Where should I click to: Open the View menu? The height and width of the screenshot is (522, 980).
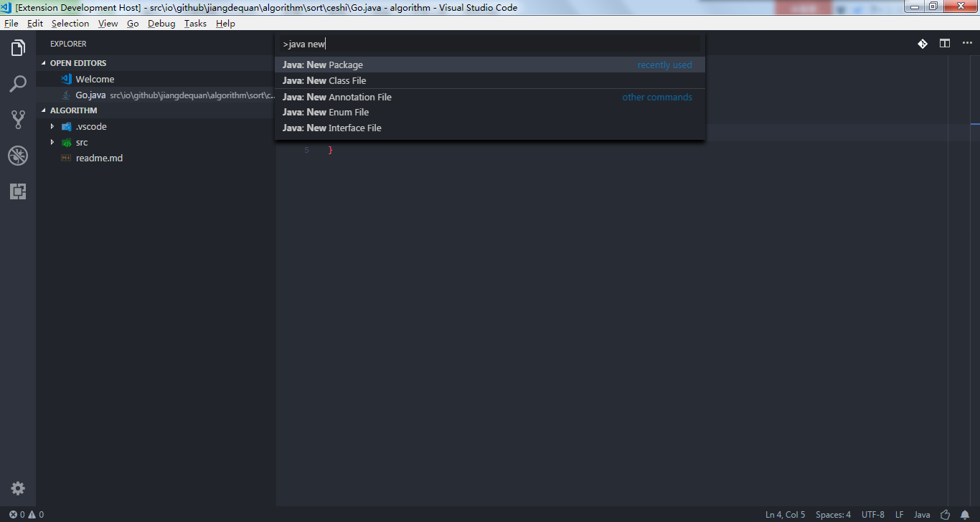pyautogui.click(x=108, y=24)
